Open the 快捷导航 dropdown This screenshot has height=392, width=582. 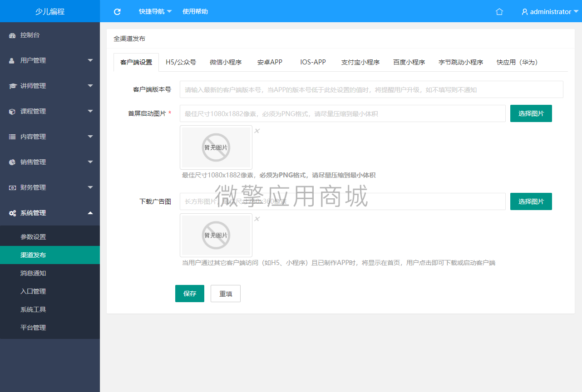tap(155, 12)
